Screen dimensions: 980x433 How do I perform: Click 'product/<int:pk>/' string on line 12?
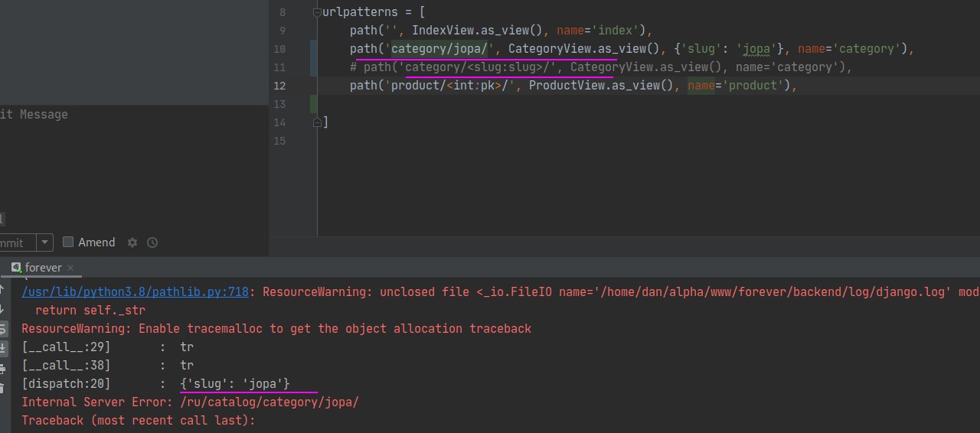pos(450,86)
